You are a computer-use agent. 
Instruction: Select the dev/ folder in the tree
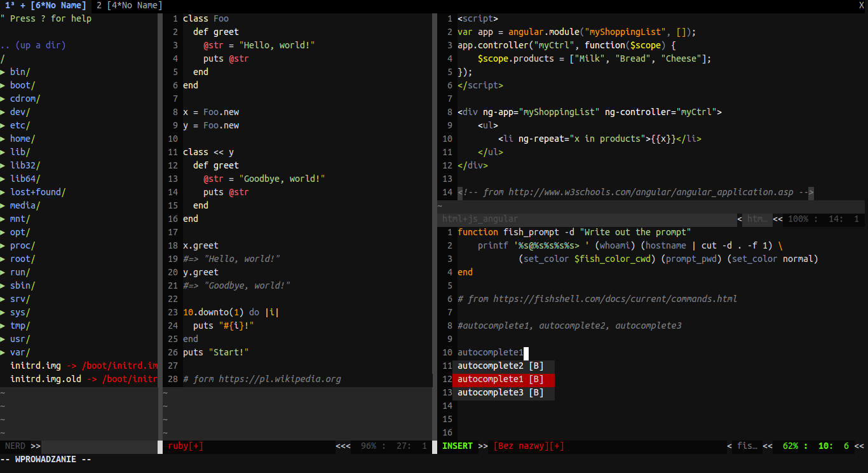click(20, 112)
